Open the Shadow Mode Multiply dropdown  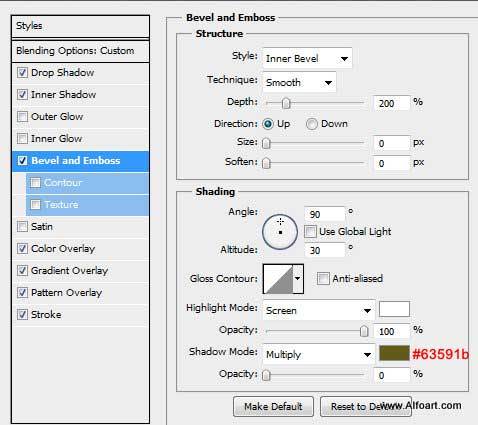319,354
